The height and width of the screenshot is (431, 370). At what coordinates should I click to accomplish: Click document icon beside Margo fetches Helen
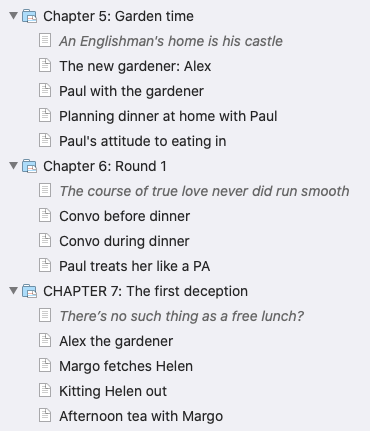(x=45, y=366)
